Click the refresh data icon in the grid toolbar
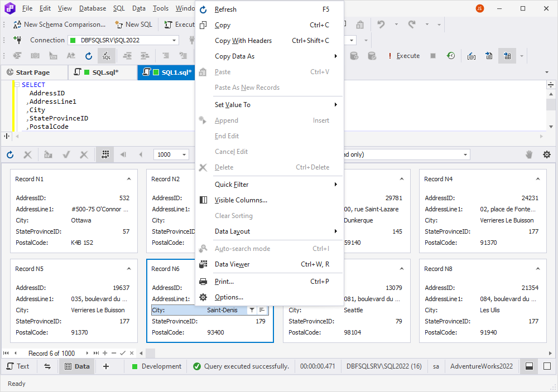The image size is (558, 392). [x=10, y=154]
